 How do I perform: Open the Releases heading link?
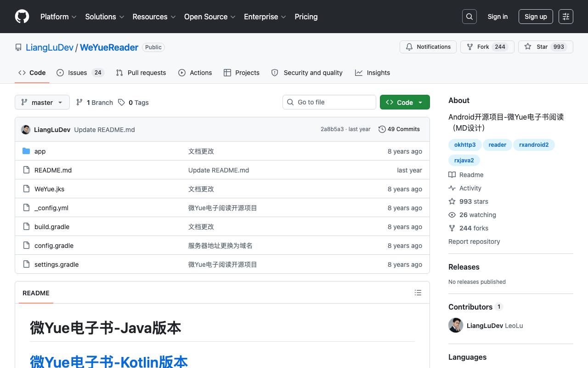pyautogui.click(x=464, y=267)
